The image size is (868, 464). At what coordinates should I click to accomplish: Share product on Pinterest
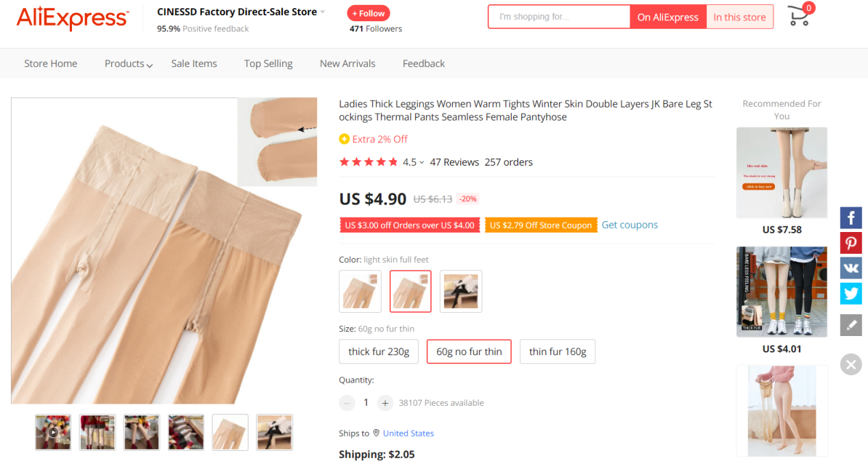click(851, 243)
